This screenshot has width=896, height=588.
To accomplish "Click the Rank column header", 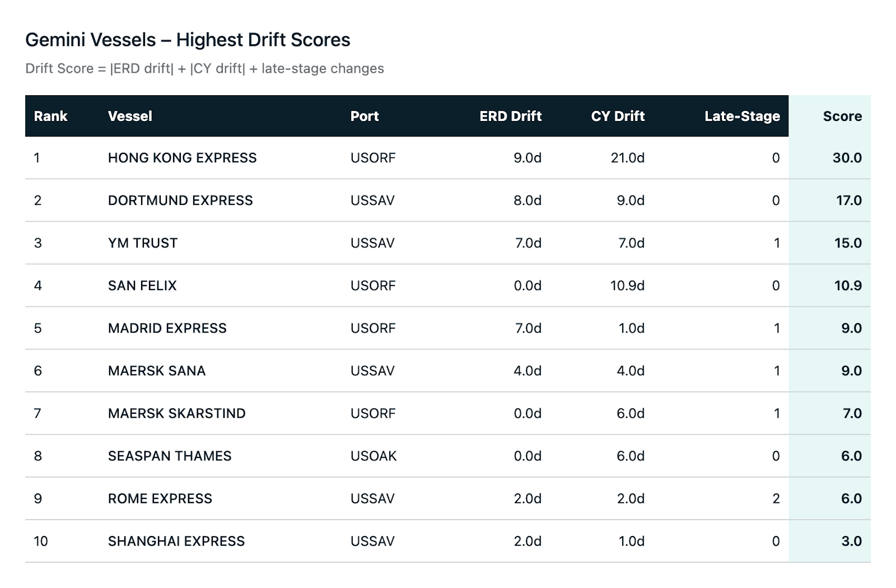I will (50, 116).
